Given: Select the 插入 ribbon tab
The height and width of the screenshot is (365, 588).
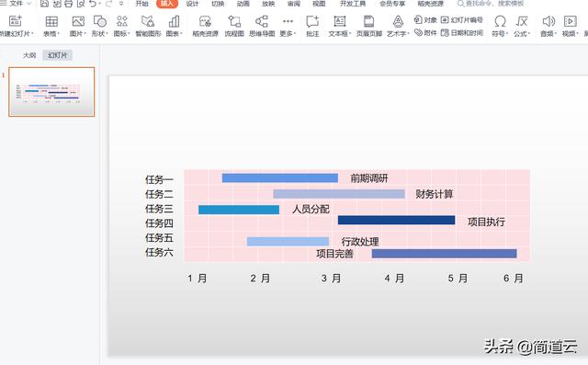Looking at the screenshot, I should [x=167, y=4].
